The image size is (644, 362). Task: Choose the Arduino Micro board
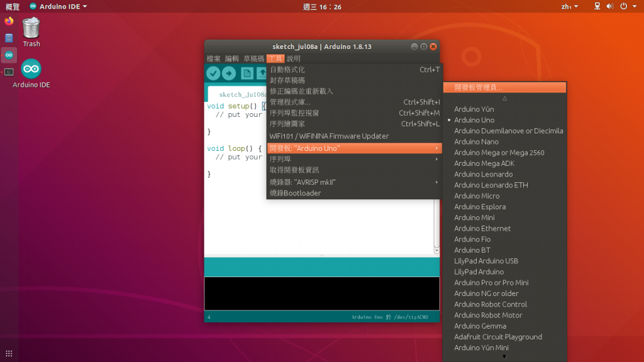click(x=505, y=196)
